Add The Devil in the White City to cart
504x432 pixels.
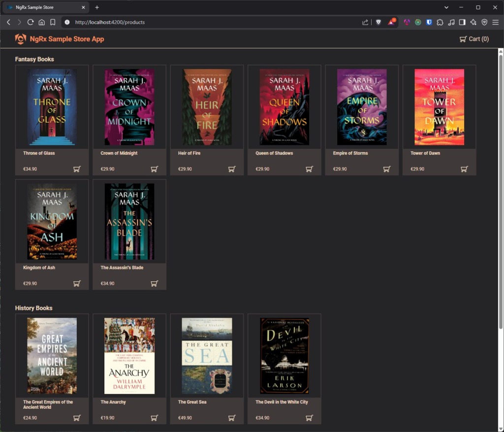[x=309, y=418]
